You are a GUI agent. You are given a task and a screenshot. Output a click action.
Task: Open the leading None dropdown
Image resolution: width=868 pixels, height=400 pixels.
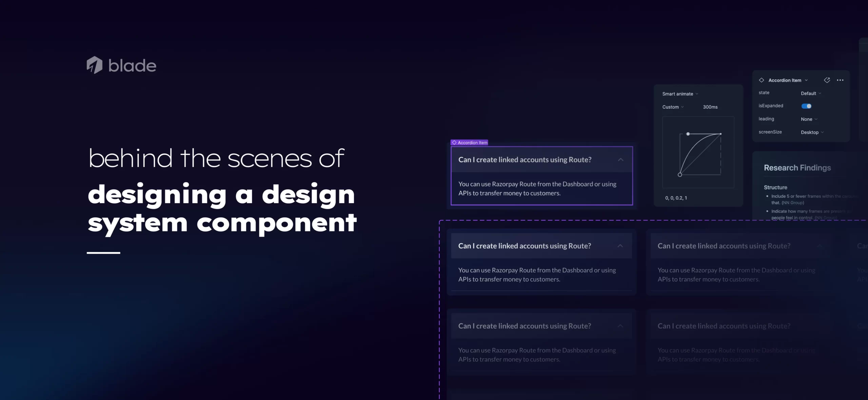point(809,119)
